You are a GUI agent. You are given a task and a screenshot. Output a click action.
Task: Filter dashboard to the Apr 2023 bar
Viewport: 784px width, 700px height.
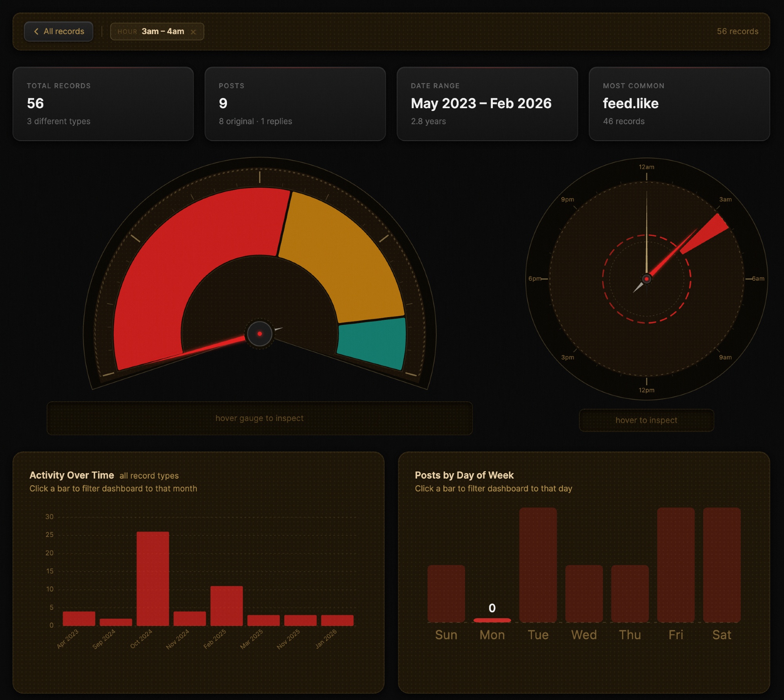tap(79, 618)
